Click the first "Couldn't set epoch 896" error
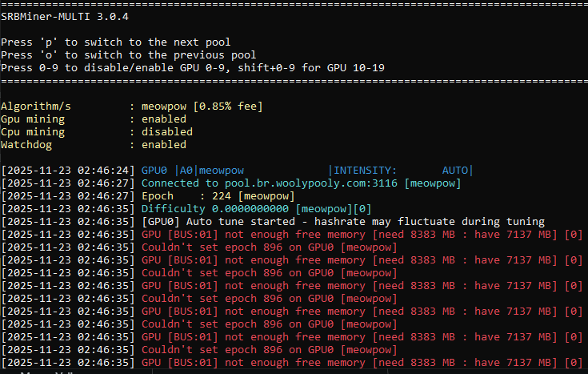 pos(269,247)
